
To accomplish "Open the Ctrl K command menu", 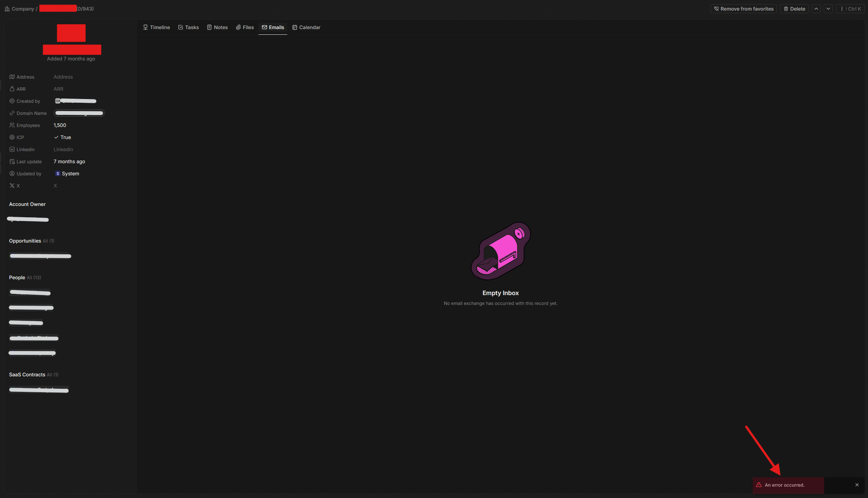I will pyautogui.click(x=850, y=9).
